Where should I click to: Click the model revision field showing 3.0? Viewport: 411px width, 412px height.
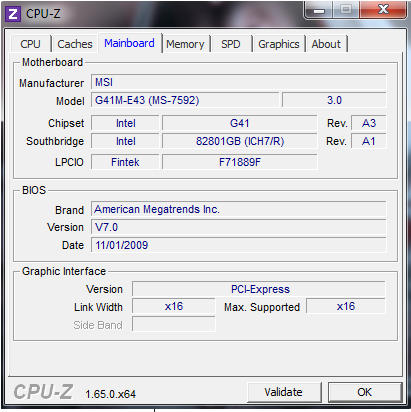334,100
